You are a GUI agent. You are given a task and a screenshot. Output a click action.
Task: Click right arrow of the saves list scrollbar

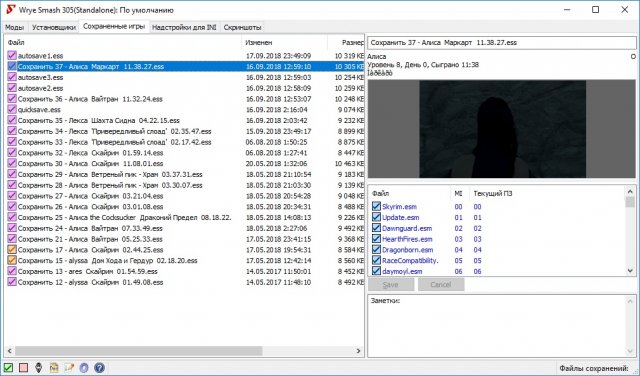click(x=358, y=351)
